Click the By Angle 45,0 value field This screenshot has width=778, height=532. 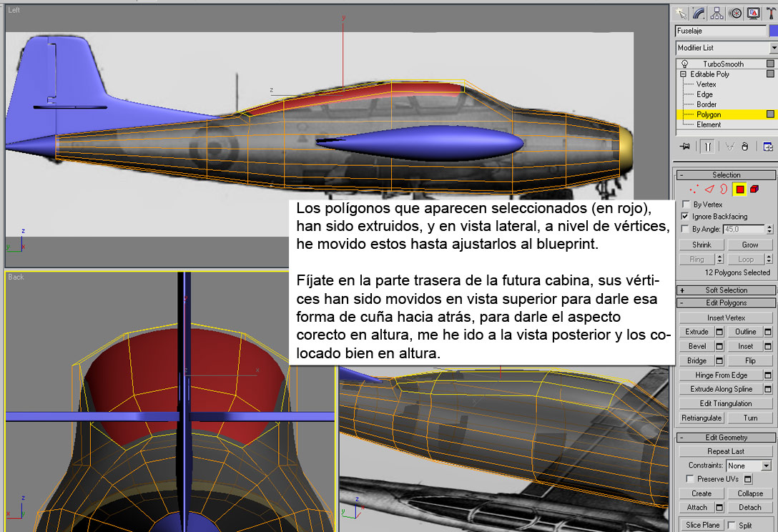(744, 229)
